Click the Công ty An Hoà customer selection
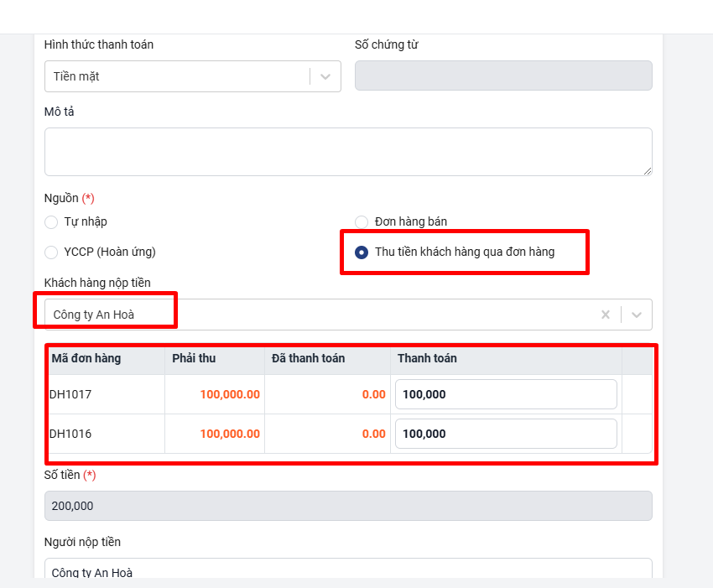Viewport: 713px width, 588px height. click(x=252, y=315)
